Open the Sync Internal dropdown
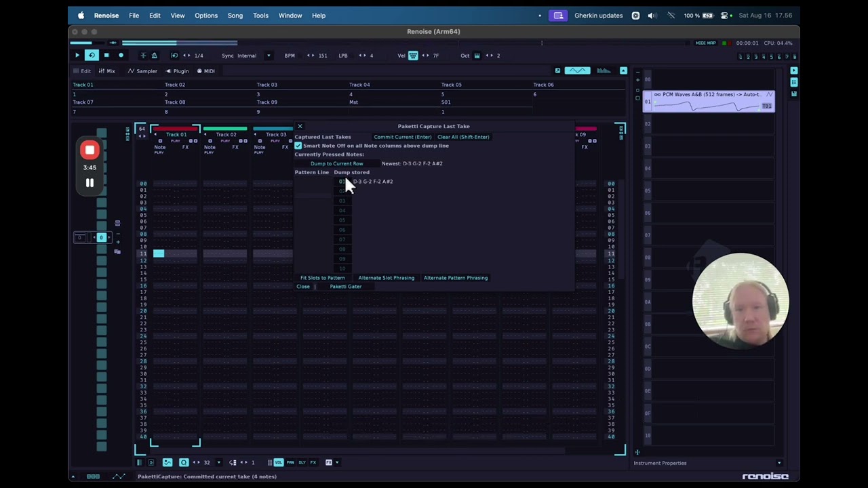868x488 pixels. pyautogui.click(x=268, y=56)
